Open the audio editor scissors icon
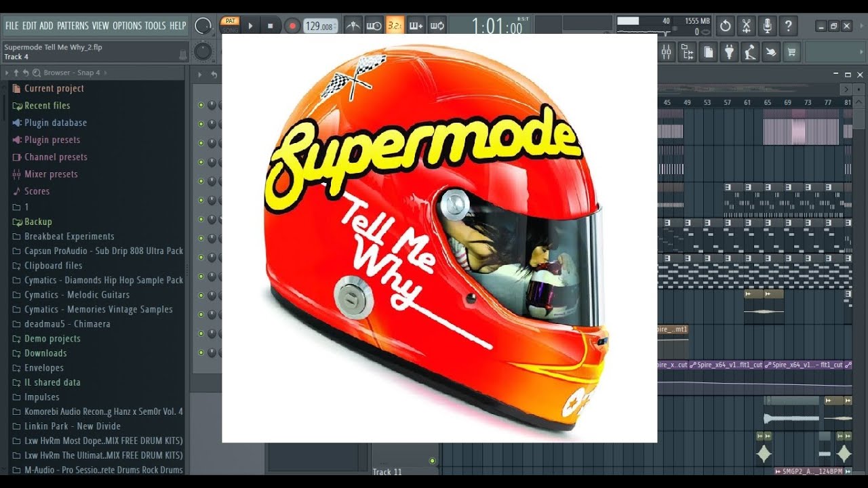The width and height of the screenshot is (868, 488). (x=746, y=26)
